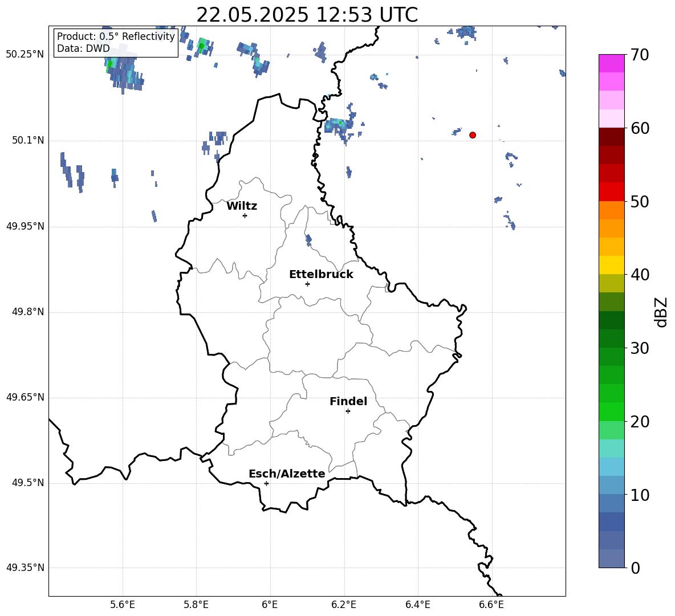Click the title 22.05.2025 12:53 UTC
This screenshot has width=675, height=616.
point(307,15)
